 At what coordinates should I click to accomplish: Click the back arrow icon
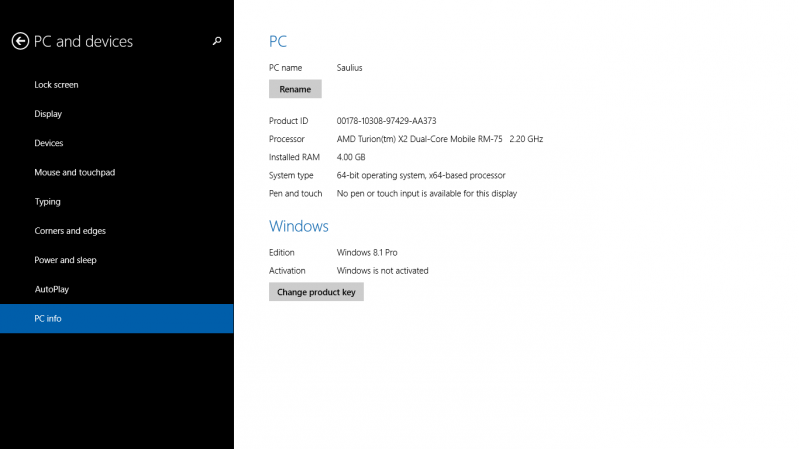(x=20, y=41)
